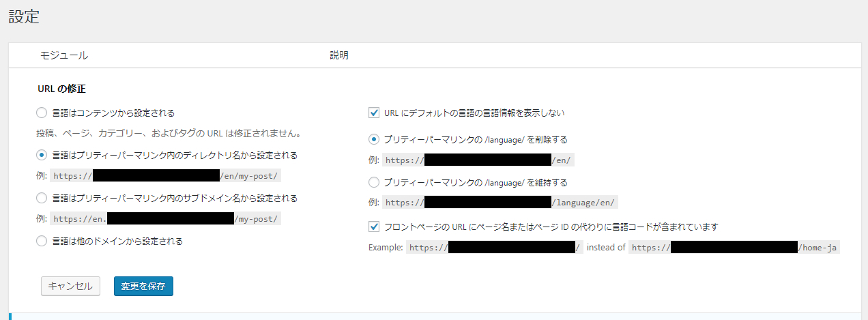
Task: Click the example URL ending in /home-ja
Action: [734, 248]
